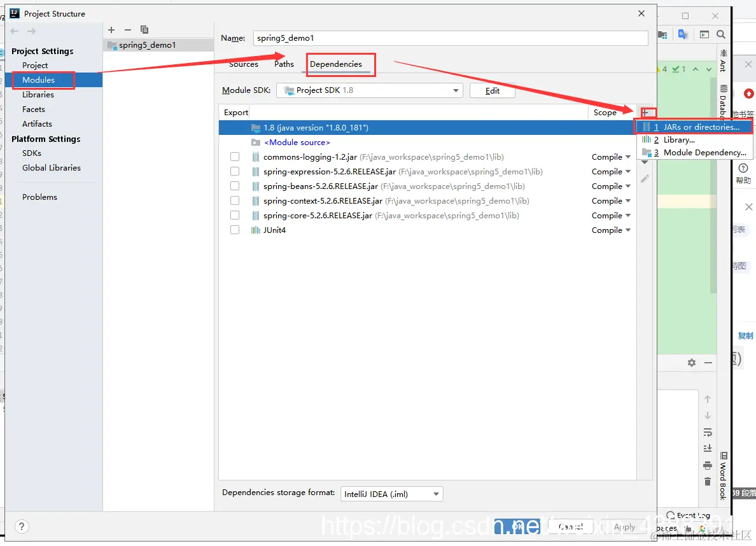This screenshot has width=756, height=546.
Task: Click the OK button
Action: coord(517,527)
